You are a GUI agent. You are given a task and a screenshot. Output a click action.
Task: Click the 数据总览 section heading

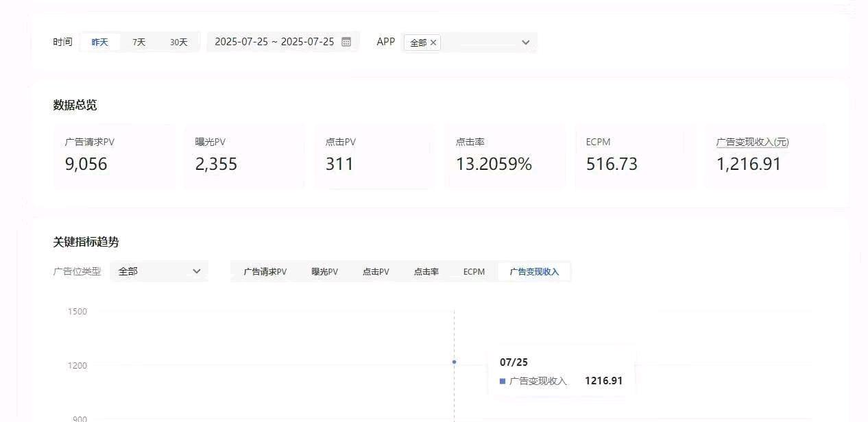pos(75,105)
